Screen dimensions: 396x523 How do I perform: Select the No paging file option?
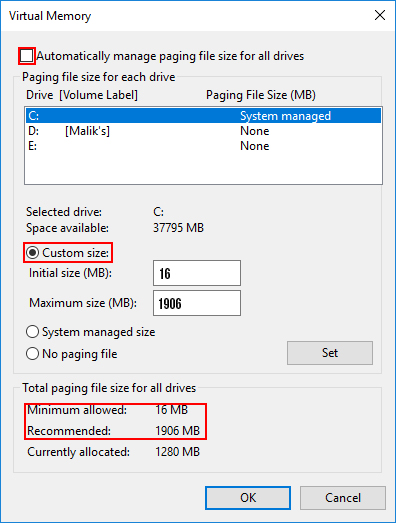pos(32,354)
